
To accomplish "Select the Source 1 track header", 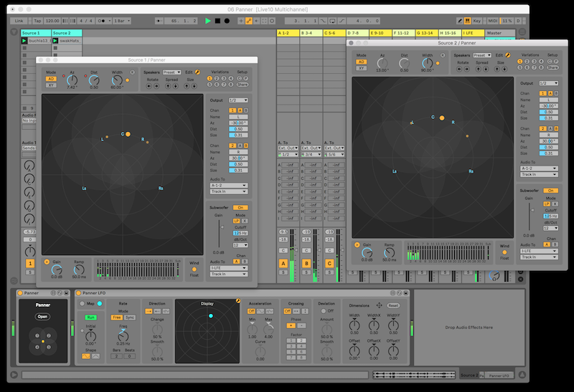I will [x=36, y=33].
